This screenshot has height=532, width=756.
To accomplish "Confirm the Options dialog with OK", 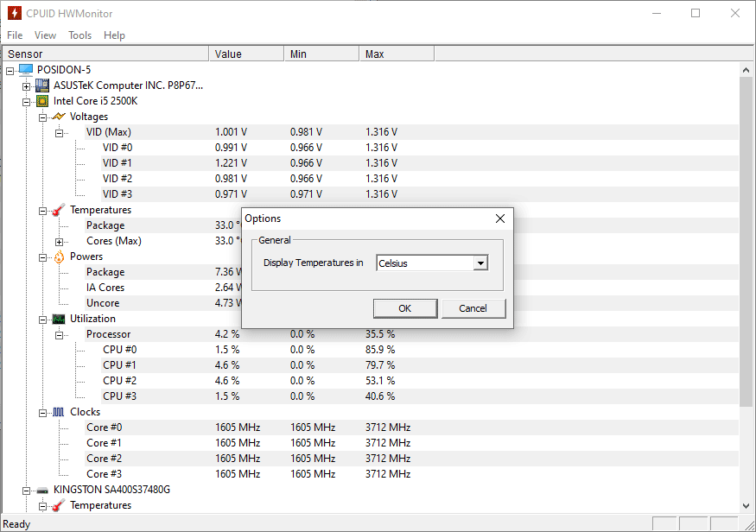I will (405, 308).
